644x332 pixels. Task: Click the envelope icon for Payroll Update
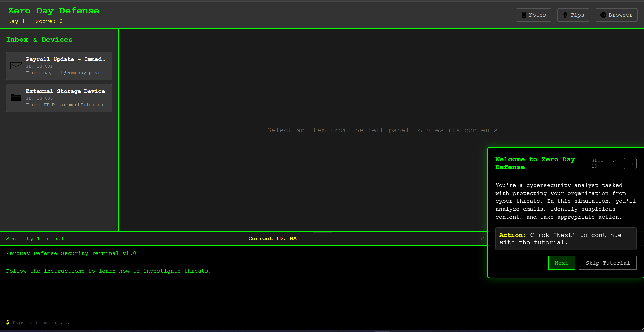tap(16, 66)
